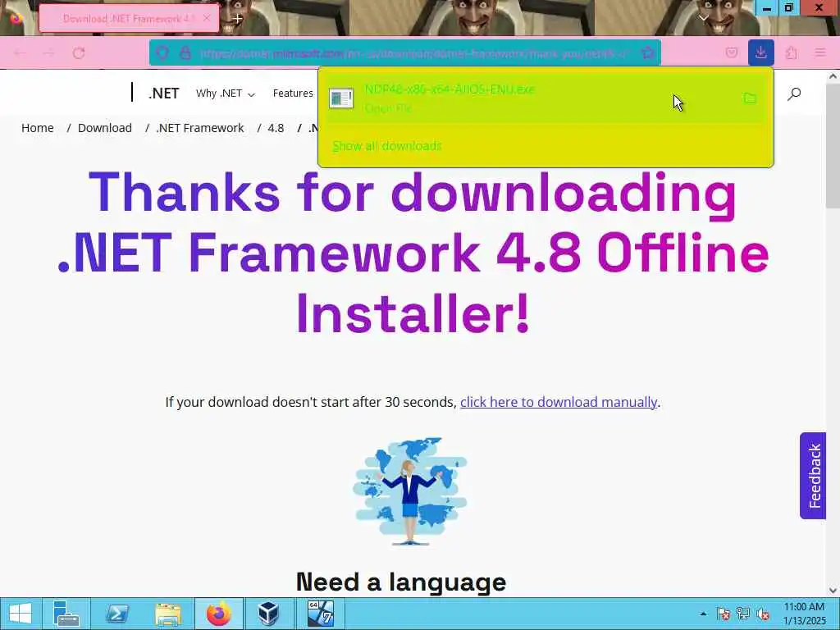Click the installer file icon in downloads panel
Image resolution: width=840 pixels, height=630 pixels.
tap(341, 98)
